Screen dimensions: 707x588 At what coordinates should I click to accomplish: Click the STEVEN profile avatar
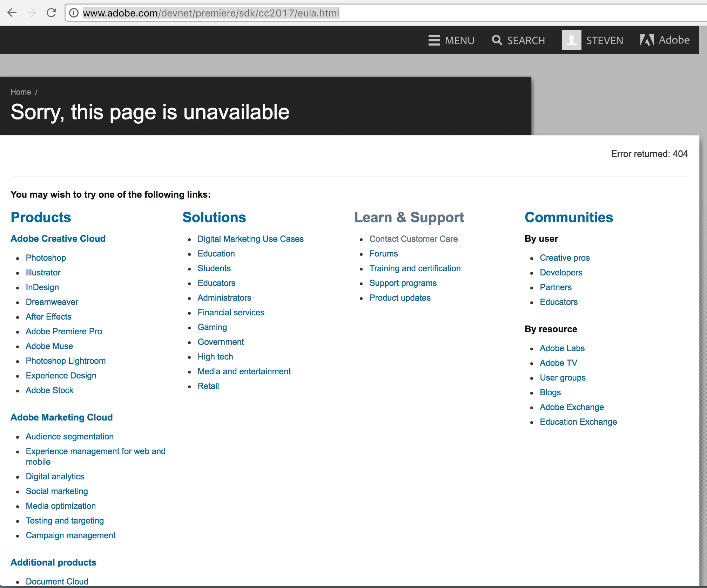571,40
